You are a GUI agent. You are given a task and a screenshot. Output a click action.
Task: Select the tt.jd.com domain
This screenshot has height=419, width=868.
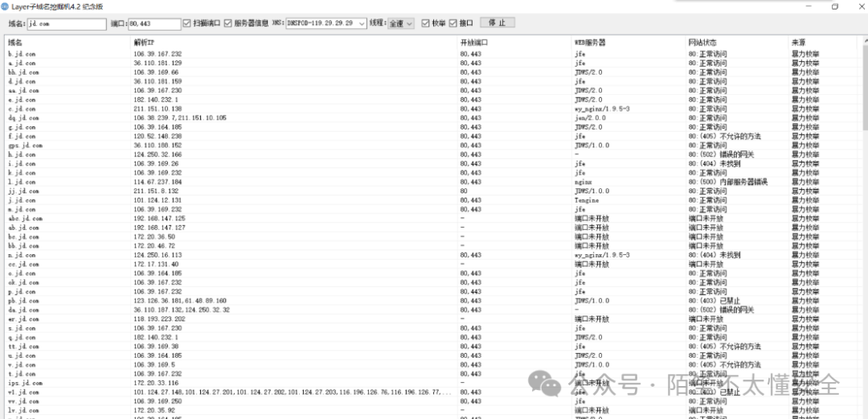point(23,347)
